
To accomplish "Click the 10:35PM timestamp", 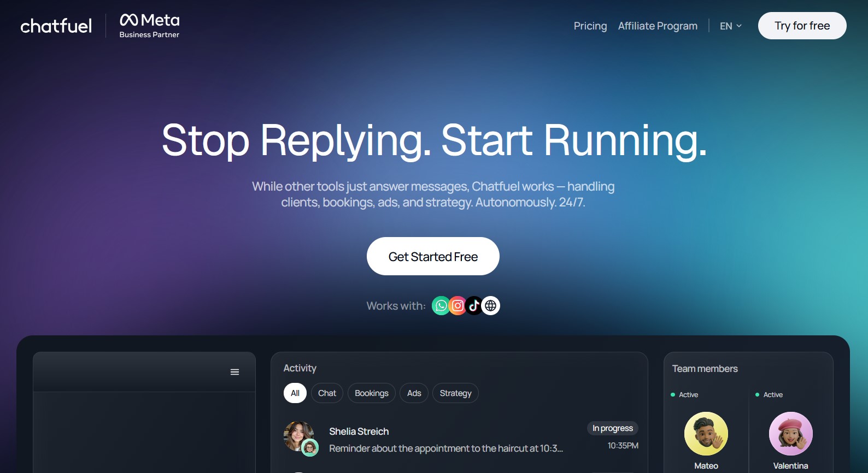I will (623, 446).
